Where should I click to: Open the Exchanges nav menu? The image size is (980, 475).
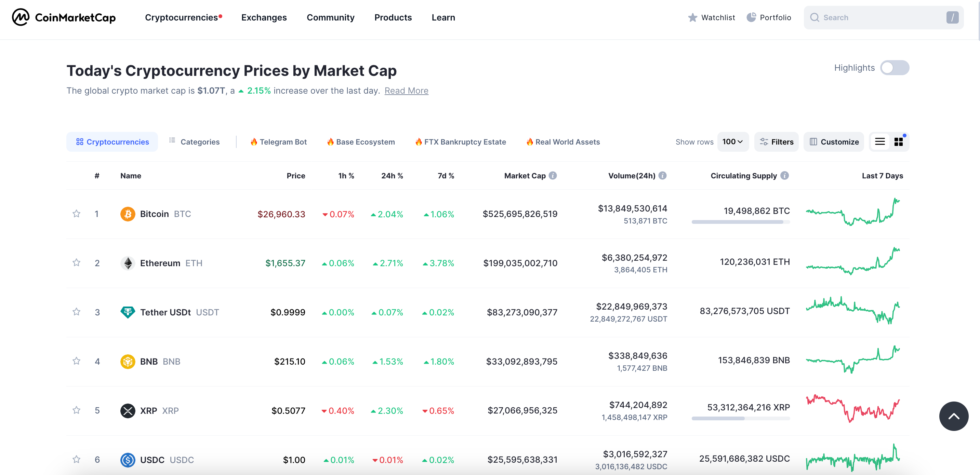[264, 17]
